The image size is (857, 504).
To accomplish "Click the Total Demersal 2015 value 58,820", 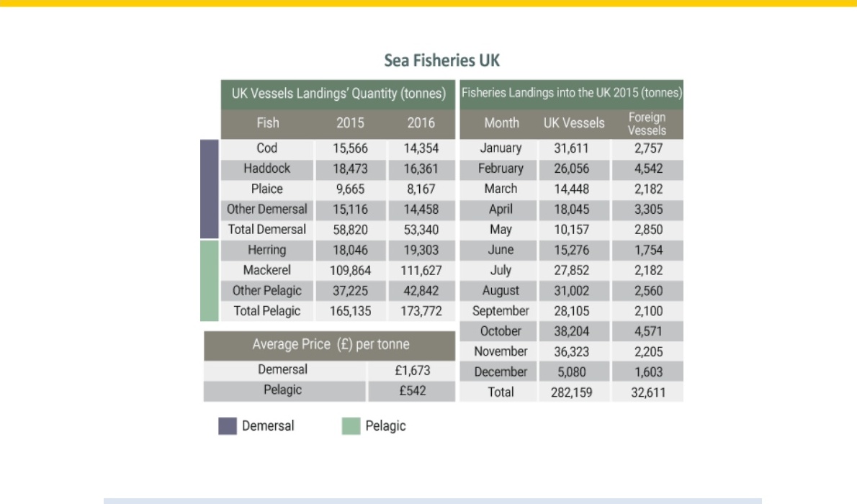I will pyautogui.click(x=350, y=230).
